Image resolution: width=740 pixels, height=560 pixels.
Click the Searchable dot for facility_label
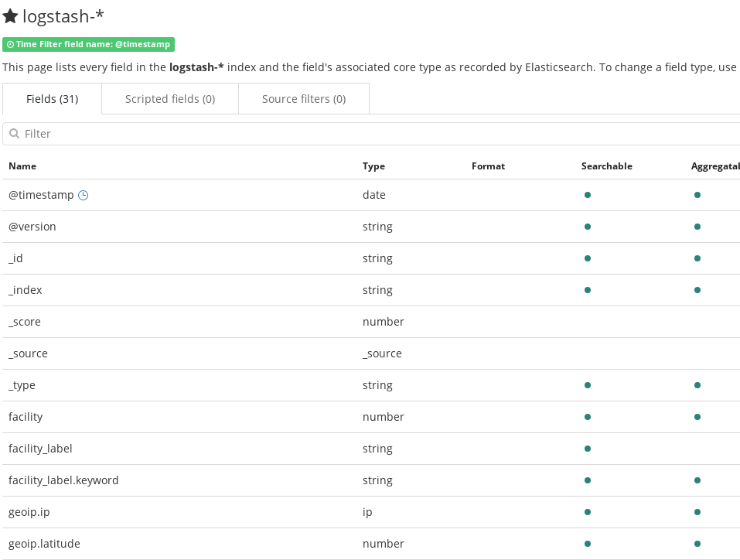(588, 449)
